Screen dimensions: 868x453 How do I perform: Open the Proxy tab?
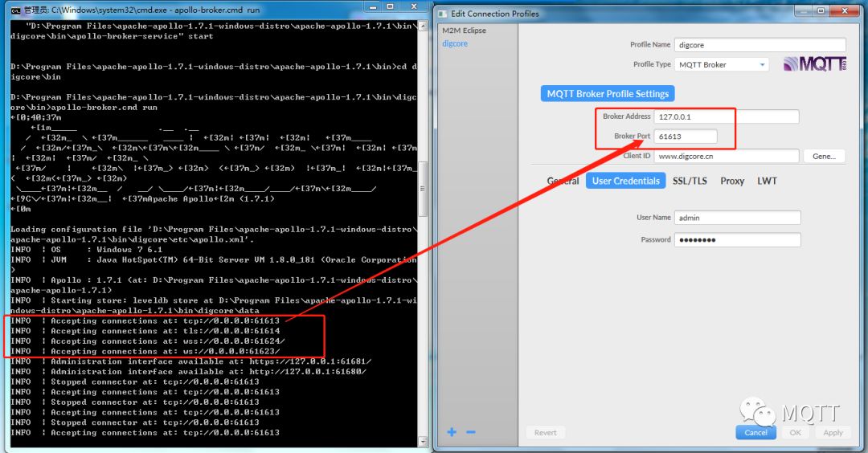[x=732, y=181]
